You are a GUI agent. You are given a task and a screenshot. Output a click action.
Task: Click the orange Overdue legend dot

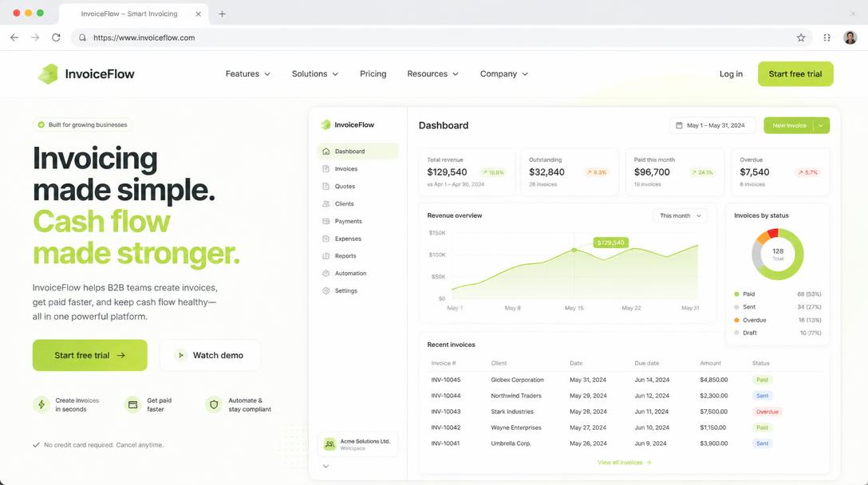point(736,320)
